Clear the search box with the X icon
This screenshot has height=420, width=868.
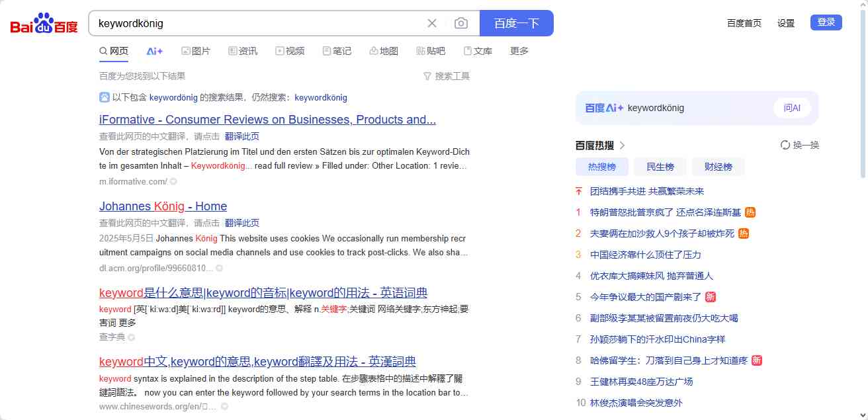click(432, 23)
